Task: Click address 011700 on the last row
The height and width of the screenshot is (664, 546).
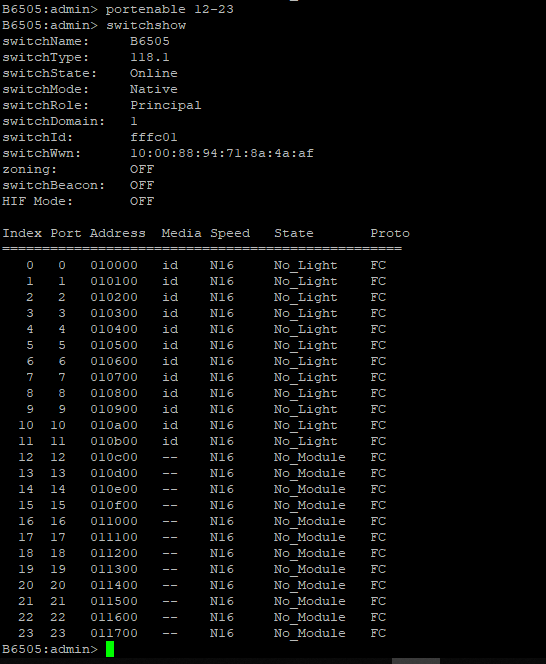Action: pyautogui.click(x=114, y=634)
